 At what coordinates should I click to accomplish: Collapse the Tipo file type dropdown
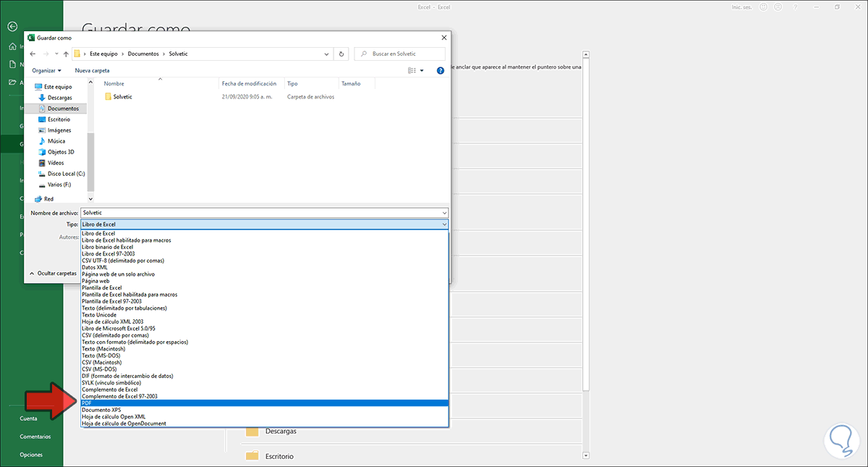[444, 224]
